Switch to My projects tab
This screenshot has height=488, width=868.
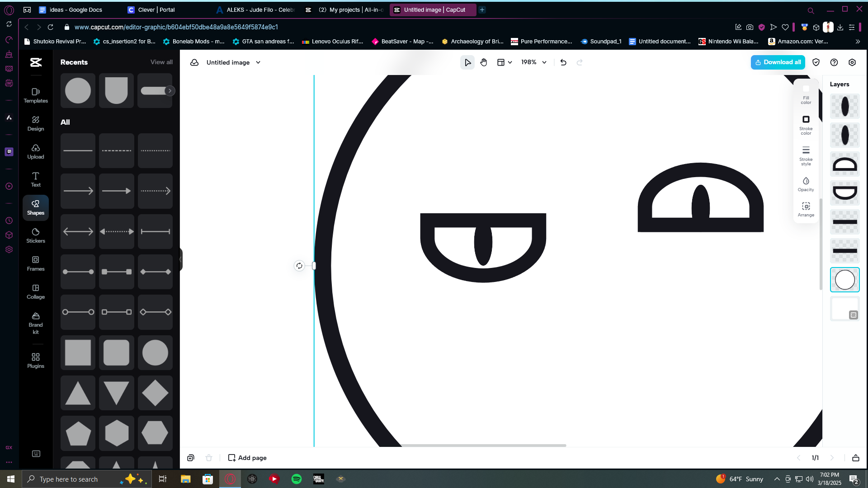point(345,9)
